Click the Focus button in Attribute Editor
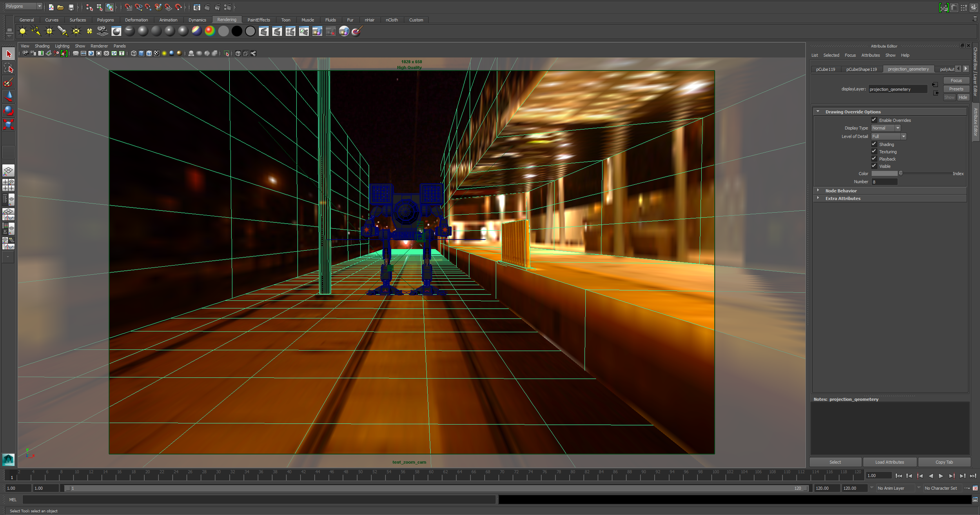 [x=956, y=80]
